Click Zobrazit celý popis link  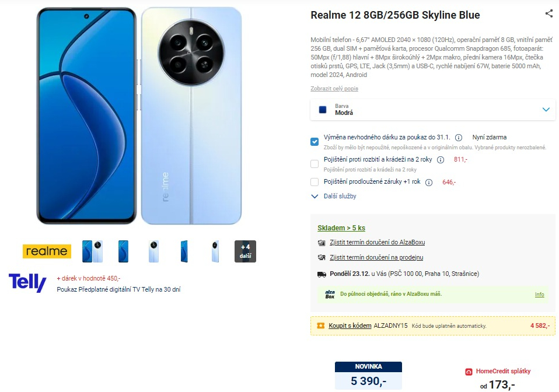pos(334,89)
